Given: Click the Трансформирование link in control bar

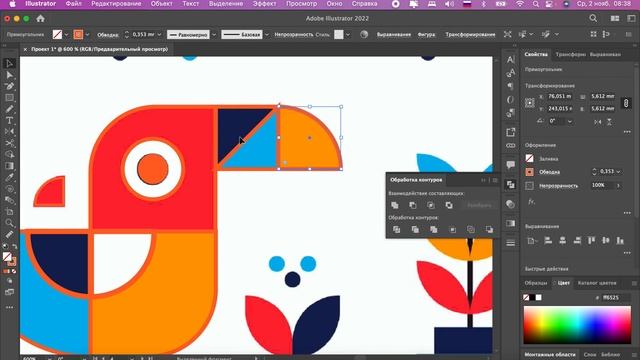Looking at the screenshot, I should pyautogui.click(x=470, y=35).
